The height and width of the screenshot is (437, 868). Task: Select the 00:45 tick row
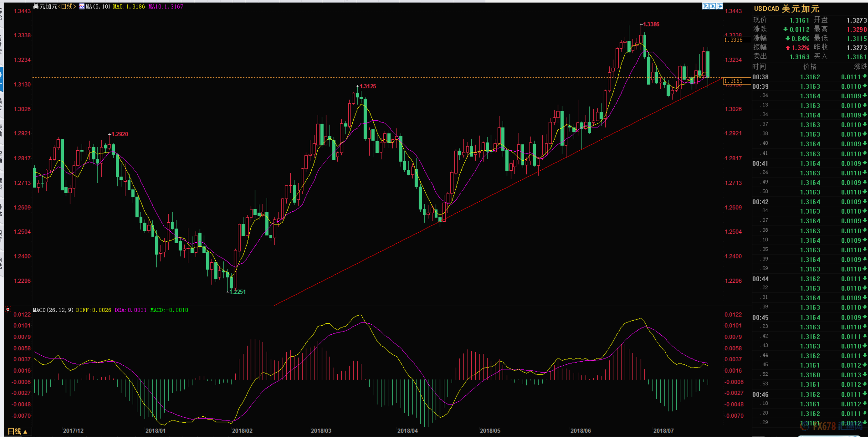pyautogui.click(x=810, y=318)
